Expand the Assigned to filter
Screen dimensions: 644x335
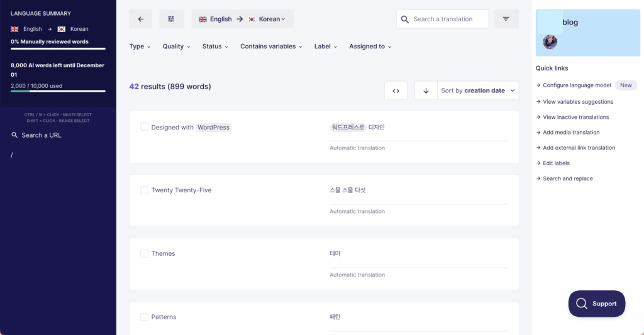tap(370, 47)
